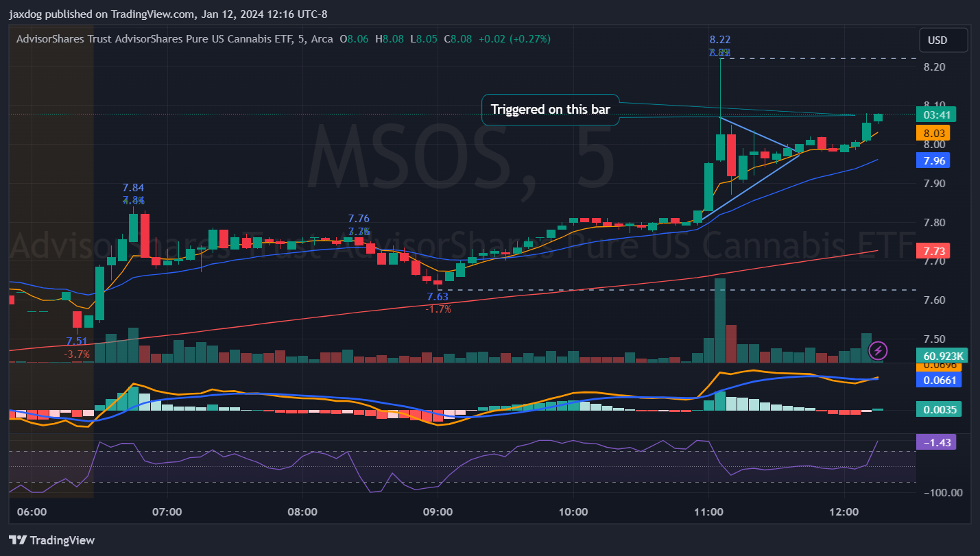Click the C8.08 close value in legend
This screenshot has width=980, height=556.
[458, 39]
